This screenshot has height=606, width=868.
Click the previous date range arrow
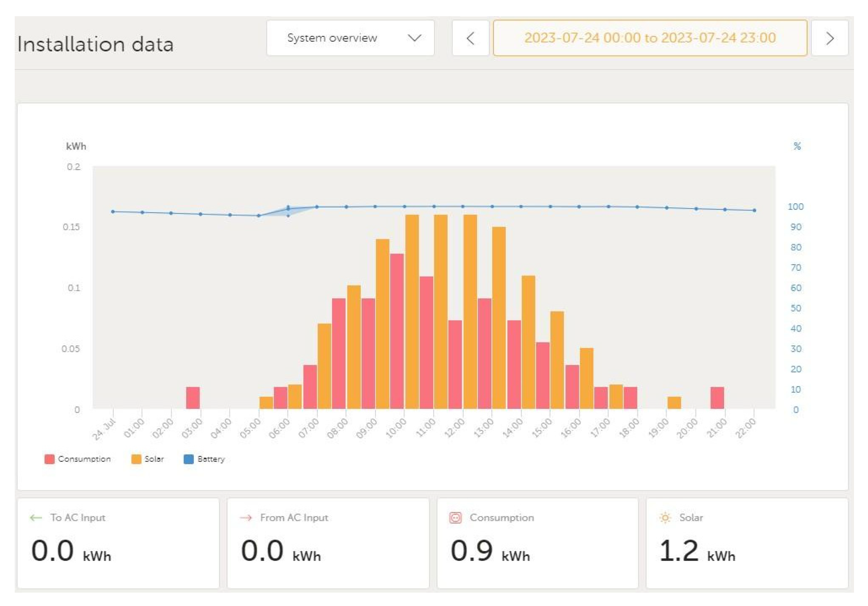[470, 38]
